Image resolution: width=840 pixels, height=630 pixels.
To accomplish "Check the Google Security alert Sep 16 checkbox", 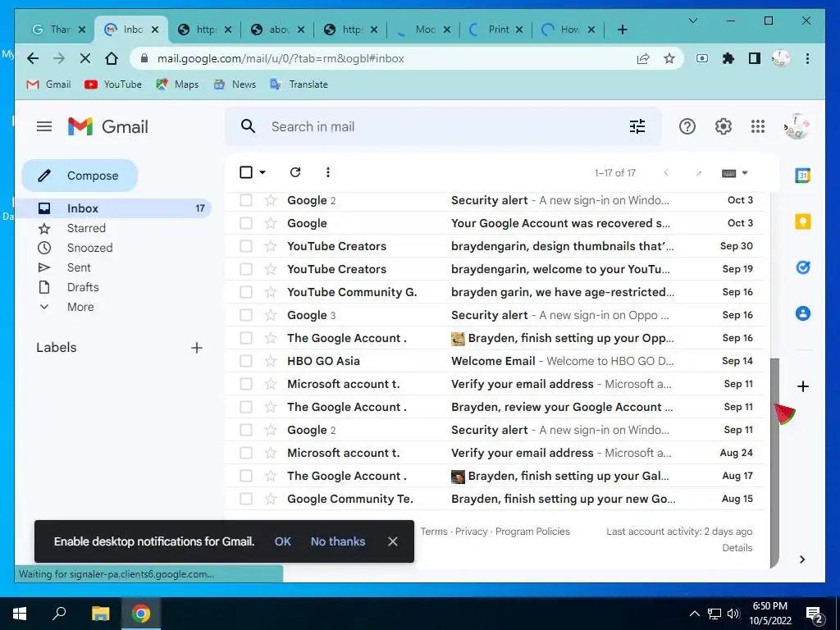I will [x=246, y=315].
